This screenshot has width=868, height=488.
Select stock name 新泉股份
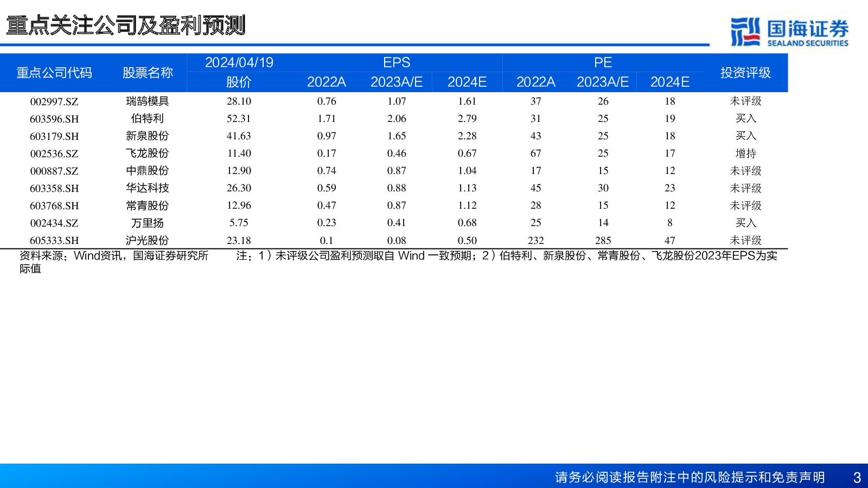pyautogui.click(x=148, y=136)
